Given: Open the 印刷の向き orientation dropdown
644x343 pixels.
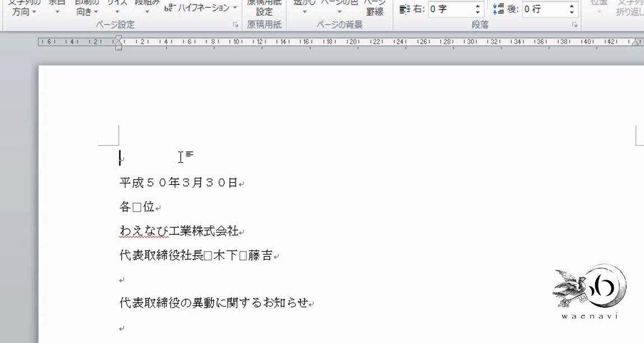Looking at the screenshot, I should tap(86, 8).
